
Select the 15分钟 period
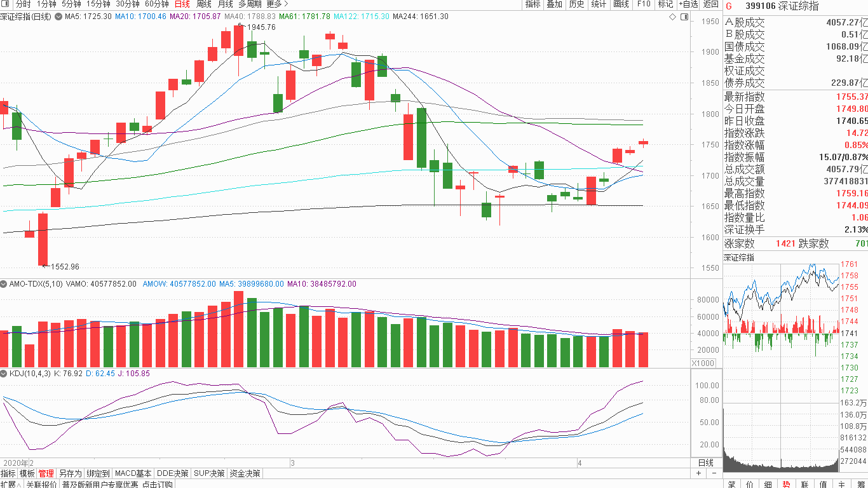[x=98, y=4]
